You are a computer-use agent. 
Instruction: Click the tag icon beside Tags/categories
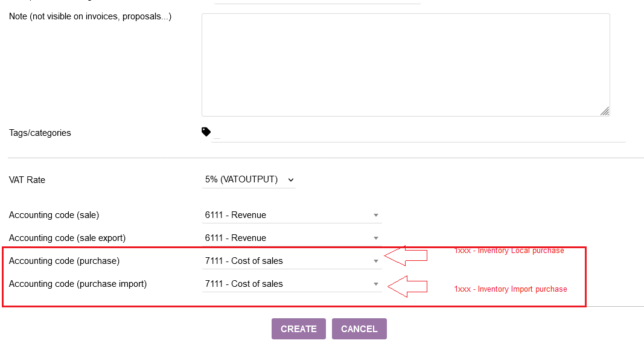point(206,132)
